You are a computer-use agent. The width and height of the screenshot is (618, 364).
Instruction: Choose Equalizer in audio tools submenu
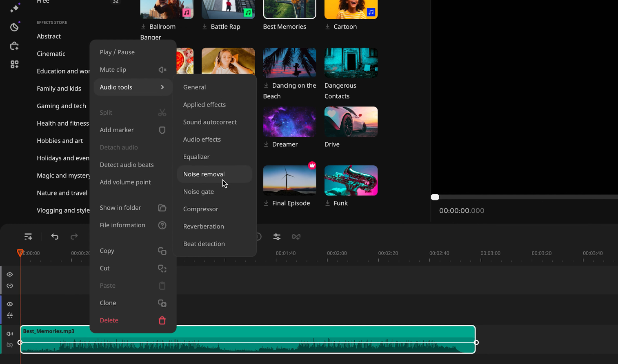[x=196, y=157]
